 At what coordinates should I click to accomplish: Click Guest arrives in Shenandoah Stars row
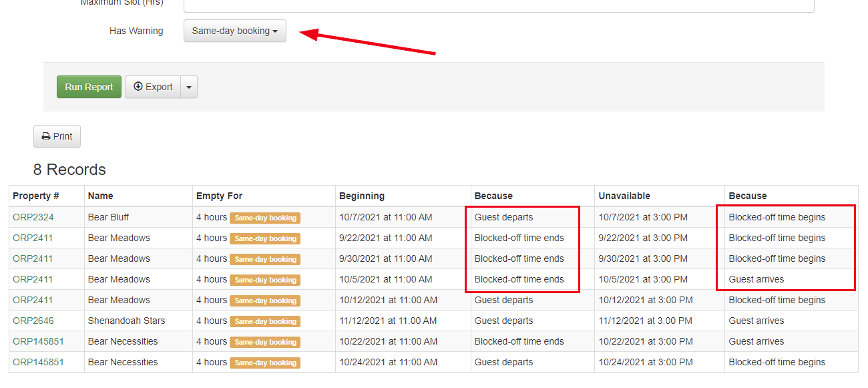tap(756, 321)
